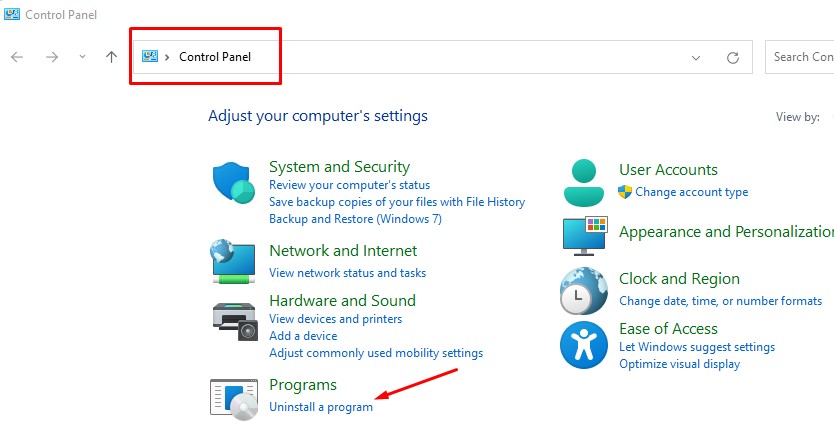Open the Appearance and Personalization monitor icon
The height and width of the screenshot is (431, 834).
(585, 235)
